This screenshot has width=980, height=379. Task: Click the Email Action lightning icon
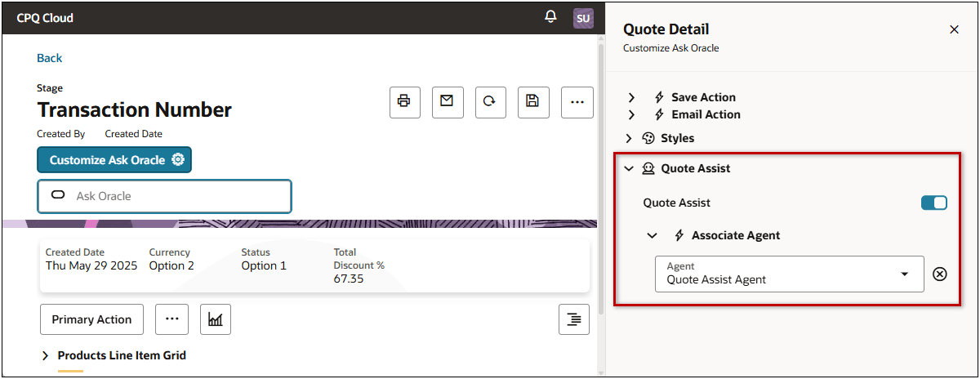click(659, 114)
